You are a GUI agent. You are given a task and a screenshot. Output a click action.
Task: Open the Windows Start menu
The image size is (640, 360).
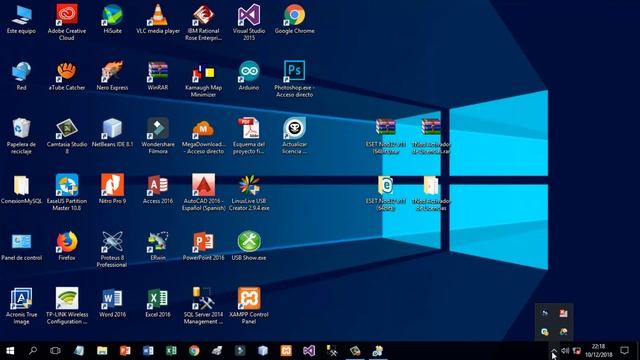10,351
